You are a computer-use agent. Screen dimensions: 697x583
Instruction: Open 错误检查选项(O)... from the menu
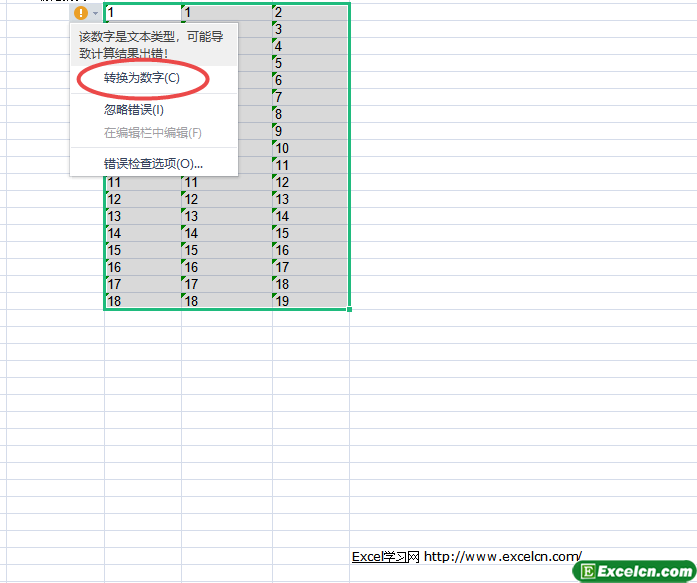click(x=153, y=164)
